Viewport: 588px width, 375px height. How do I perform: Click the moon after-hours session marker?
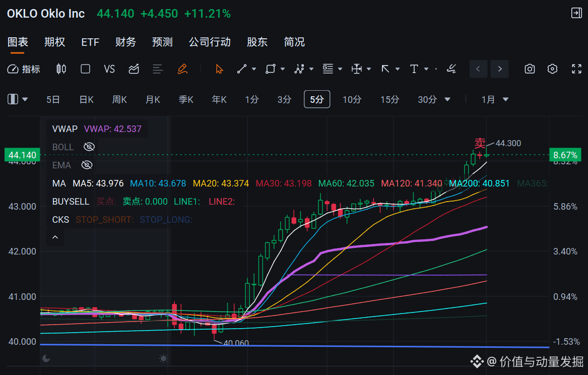(46, 358)
